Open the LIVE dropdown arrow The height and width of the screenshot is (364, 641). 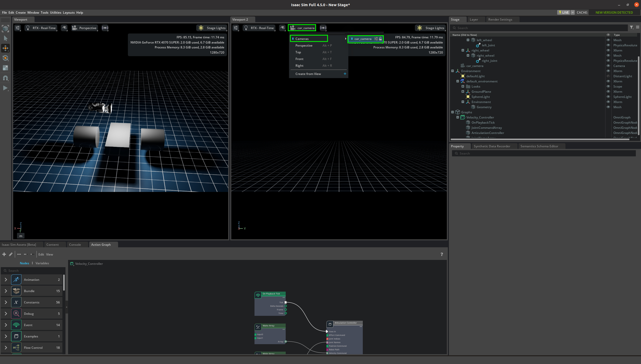573,12
